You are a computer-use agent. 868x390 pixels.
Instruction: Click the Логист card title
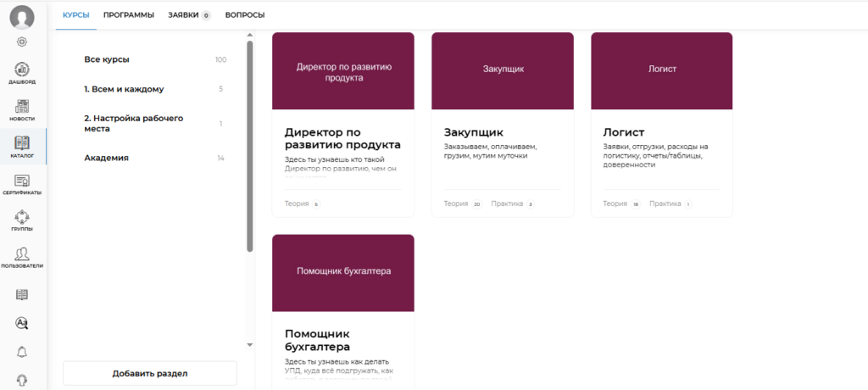click(624, 132)
